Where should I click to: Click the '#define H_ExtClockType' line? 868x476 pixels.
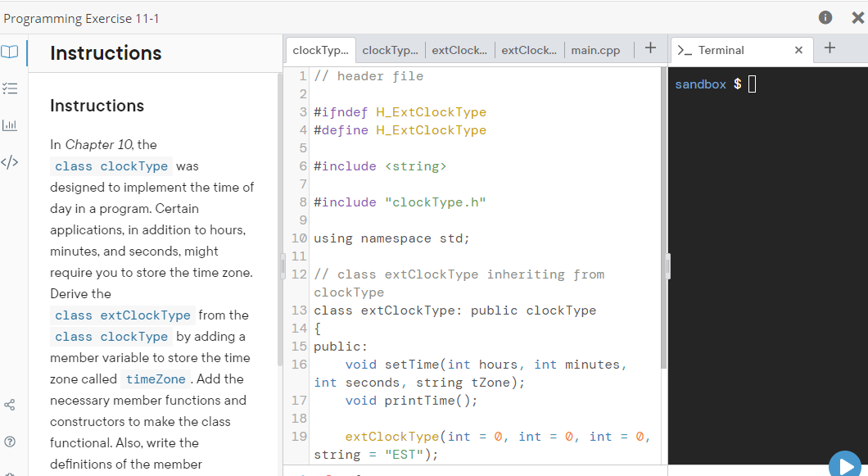400,130
